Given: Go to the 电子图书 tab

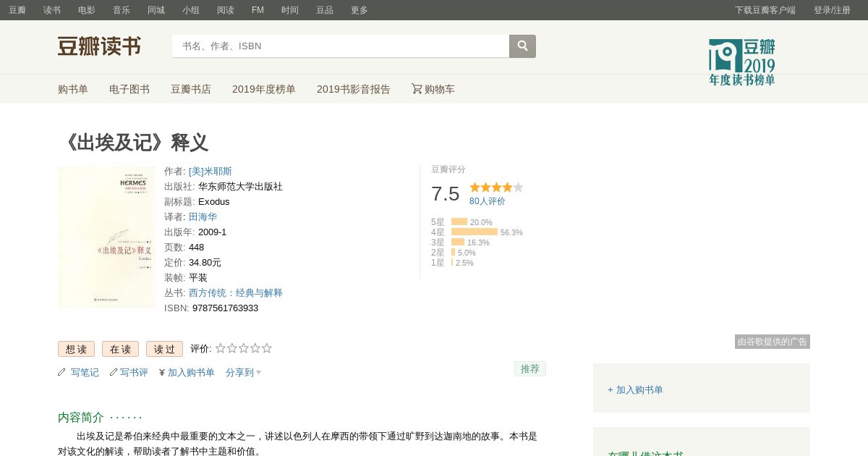Looking at the screenshot, I should 129,89.
